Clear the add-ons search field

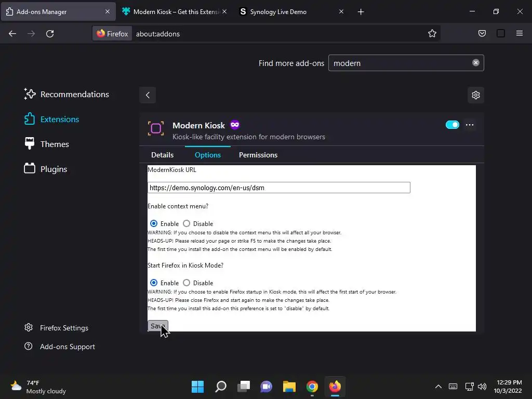(x=476, y=63)
